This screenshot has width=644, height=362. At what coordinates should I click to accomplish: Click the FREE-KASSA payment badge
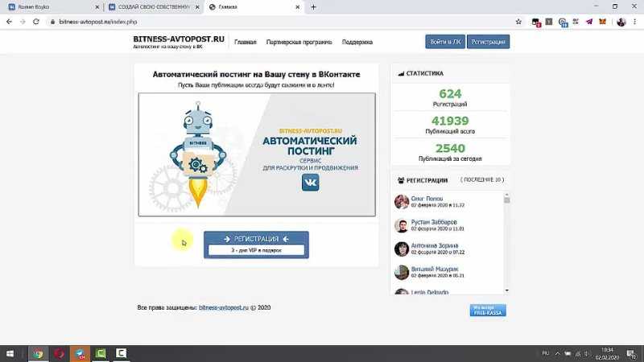pos(488,311)
